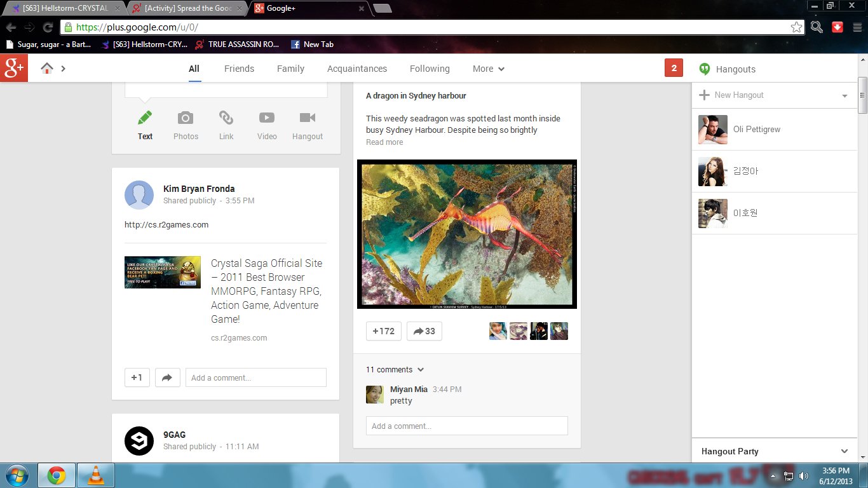Start a Hangout from the share box
The width and height of the screenshot is (868, 488).
pos(308,118)
